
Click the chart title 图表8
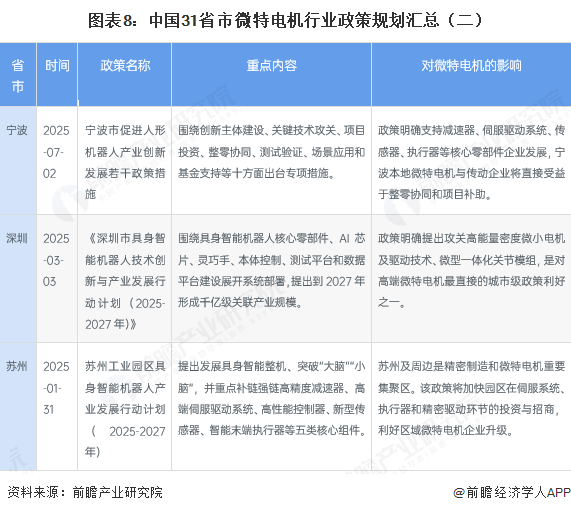click(285, 20)
